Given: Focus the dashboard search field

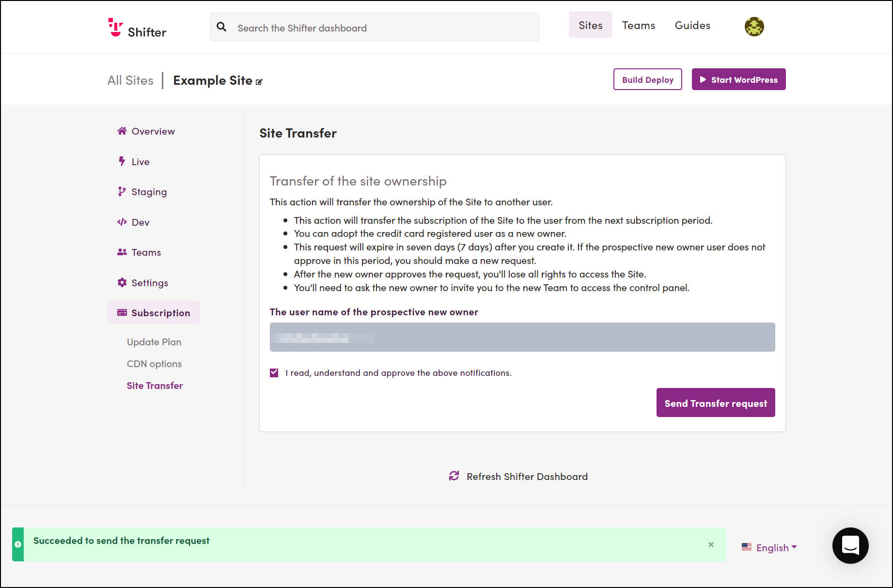Looking at the screenshot, I should pos(375,27).
